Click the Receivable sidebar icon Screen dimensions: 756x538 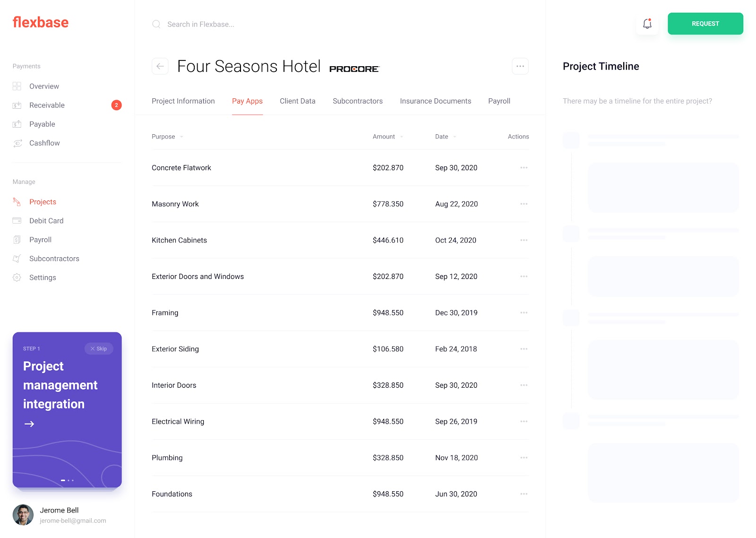pyautogui.click(x=17, y=105)
